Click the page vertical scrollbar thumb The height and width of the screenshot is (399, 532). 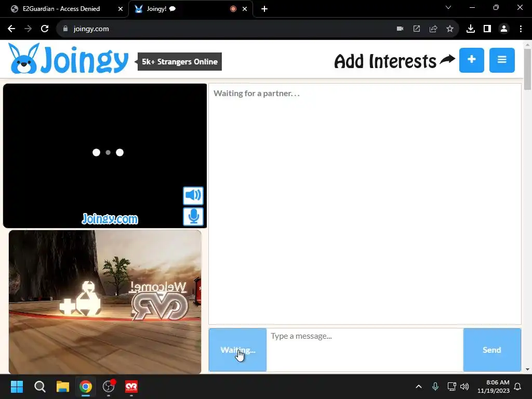[528, 69]
